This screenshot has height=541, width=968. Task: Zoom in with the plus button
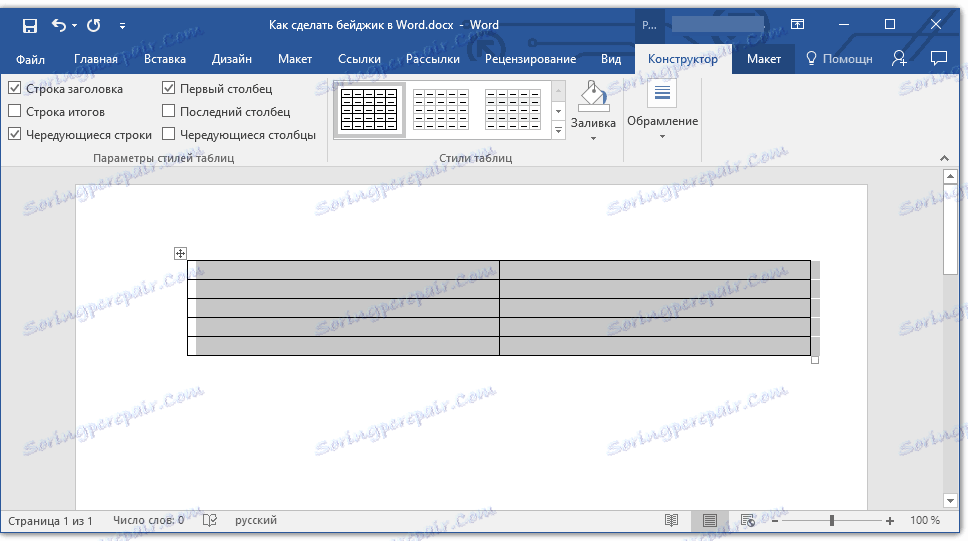click(890, 521)
